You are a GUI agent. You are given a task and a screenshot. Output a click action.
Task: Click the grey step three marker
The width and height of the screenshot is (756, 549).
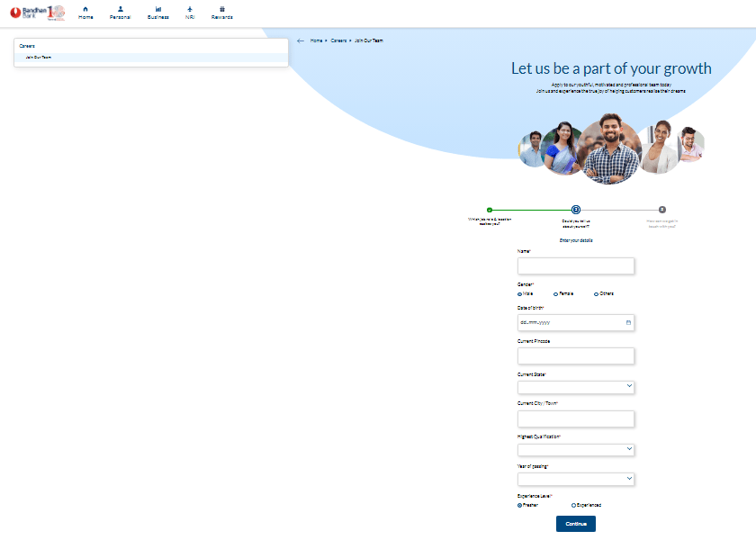(x=662, y=210)
